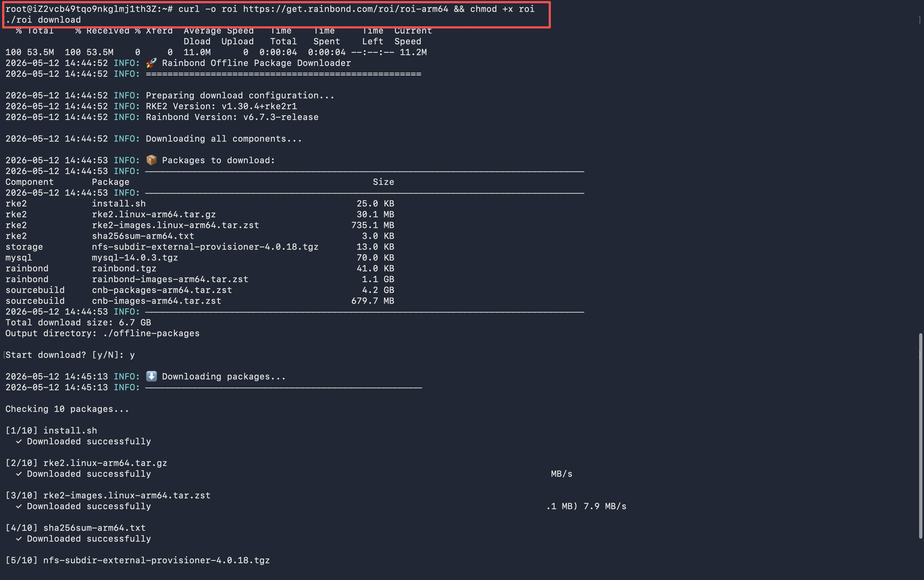Click the size value '30.1 MB'

tap(375, 214)
